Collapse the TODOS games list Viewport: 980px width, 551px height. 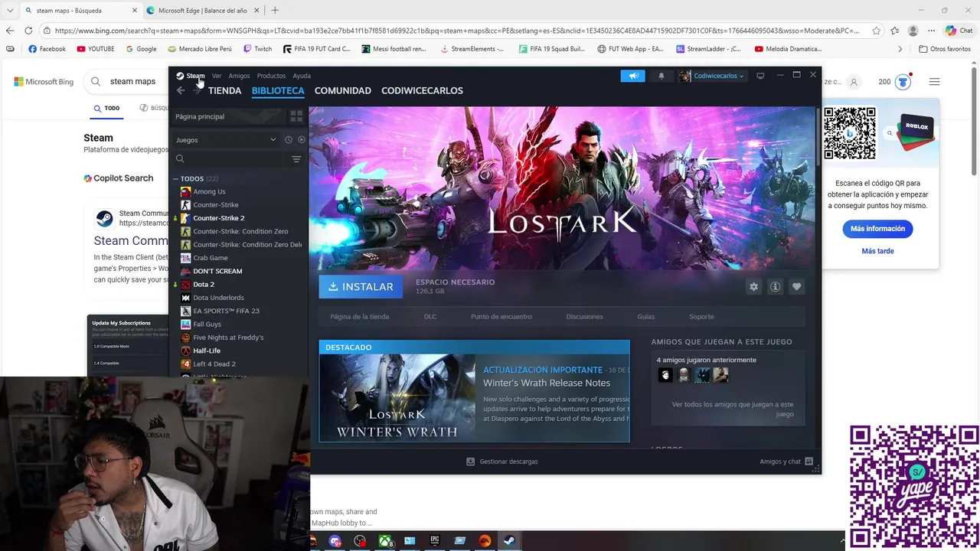pyautogui.click(x=175, y=179)
